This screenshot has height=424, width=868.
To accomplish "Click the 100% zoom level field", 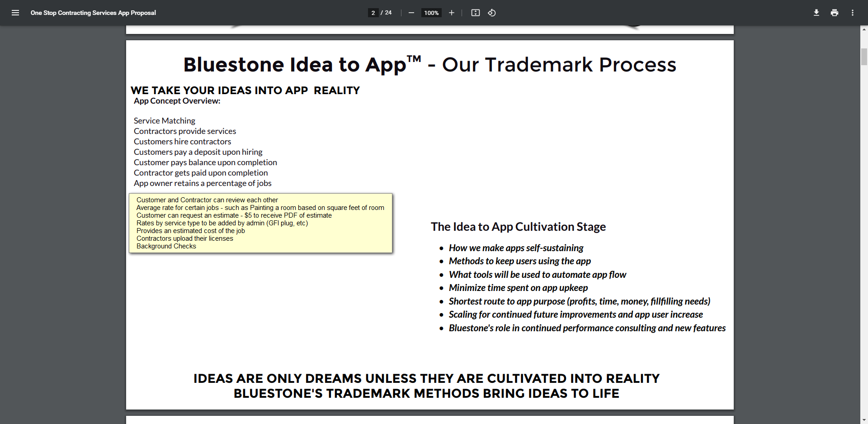I will click(x=431, y=13).
